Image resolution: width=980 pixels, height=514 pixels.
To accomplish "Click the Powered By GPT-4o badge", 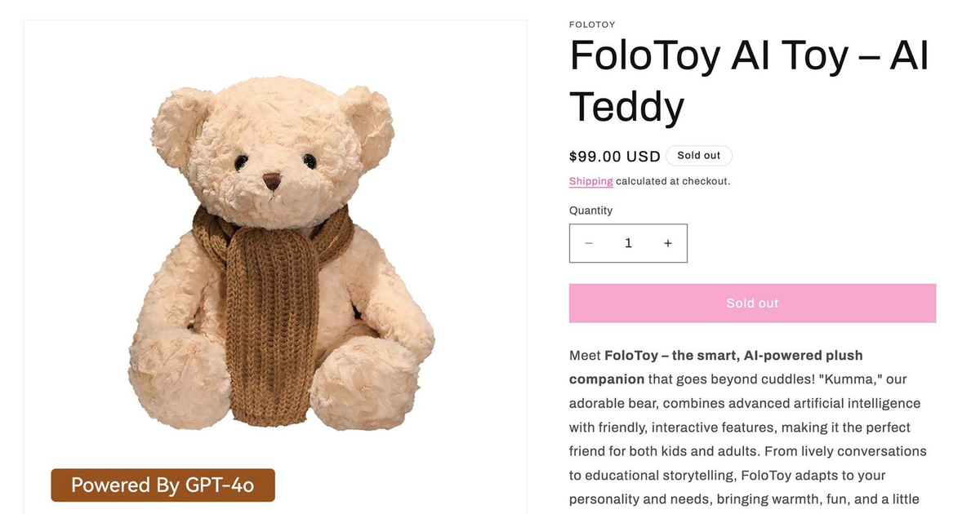I will click(163, 485).
